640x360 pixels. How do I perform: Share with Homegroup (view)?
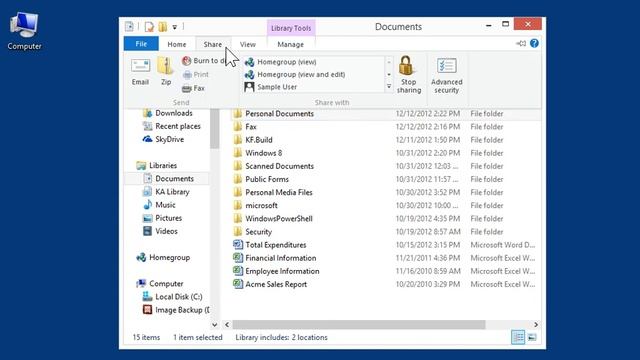point(280,62)
